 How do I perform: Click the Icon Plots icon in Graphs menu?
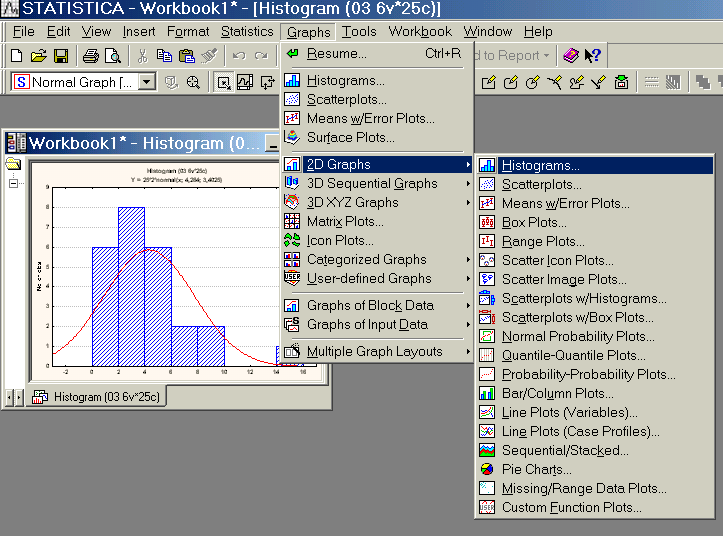(292, 240)
